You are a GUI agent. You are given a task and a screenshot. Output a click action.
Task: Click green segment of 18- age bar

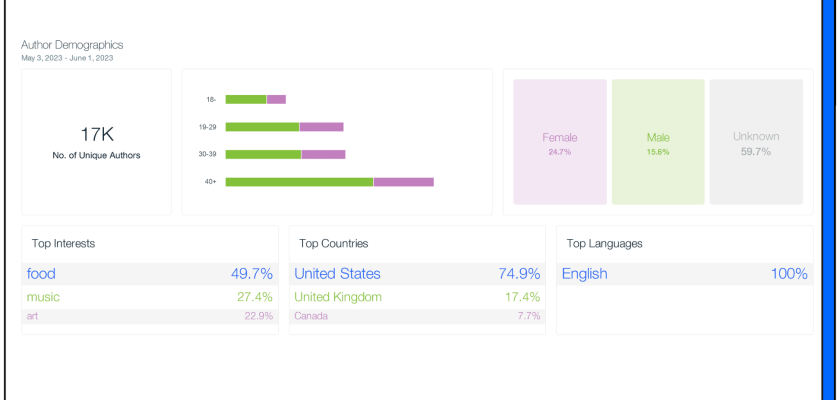coord(246,99)
